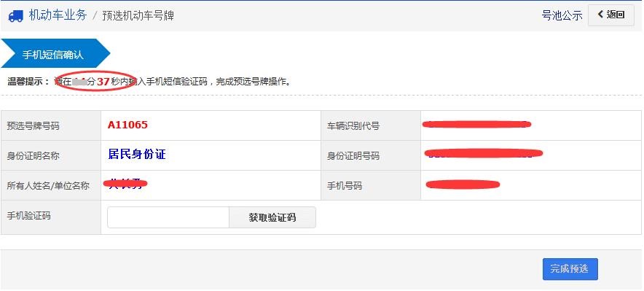Viewport: 644px width, 291px height.
Task: Click the 预选机动车号牌 breadcrumb text
Action: 138,15
